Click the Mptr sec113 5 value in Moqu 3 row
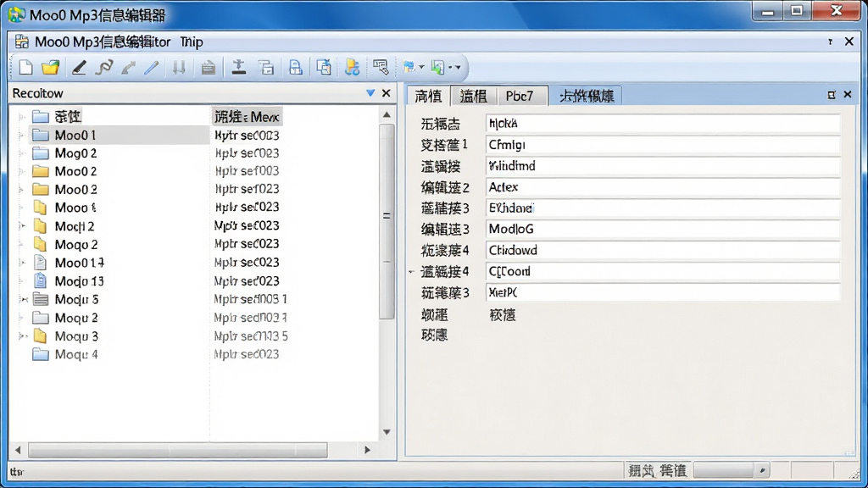Screen dimensions: 868x488 [251, 335]
